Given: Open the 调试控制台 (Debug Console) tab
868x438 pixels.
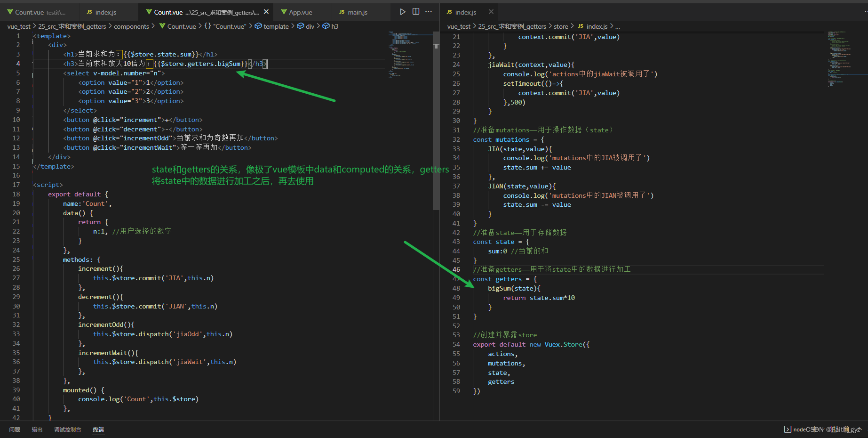Looking at the screenshot, I should [68, 430].
